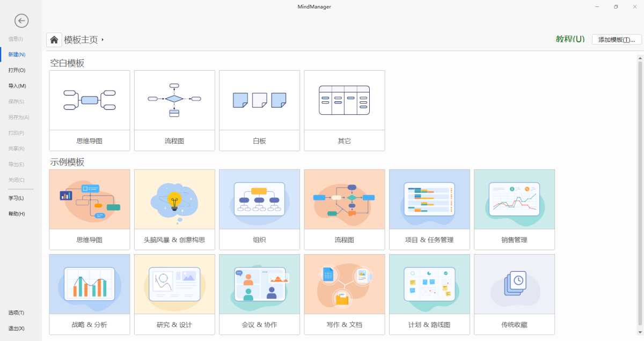
Task: Click the vertical scrollbar of template list
Action: coord(640,193)
